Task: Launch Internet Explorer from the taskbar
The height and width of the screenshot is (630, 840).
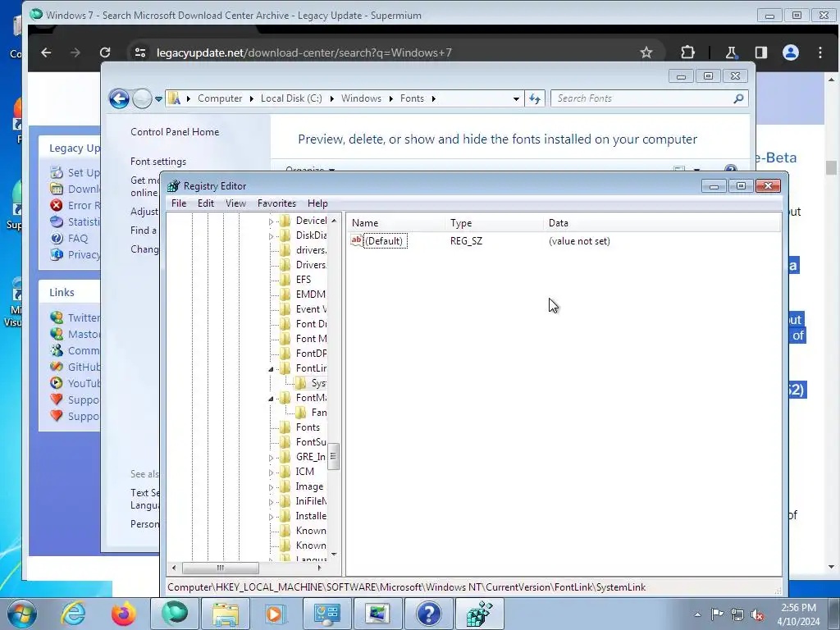Action: click(x=73, y=614)
